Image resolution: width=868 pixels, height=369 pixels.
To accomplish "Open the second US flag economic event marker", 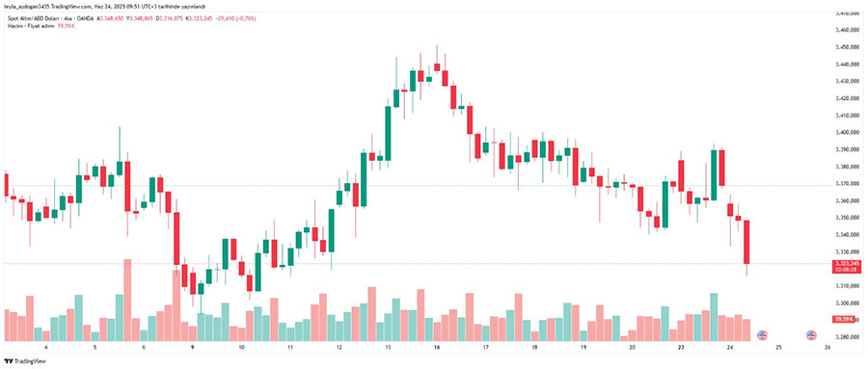I will tap(811, 334).
